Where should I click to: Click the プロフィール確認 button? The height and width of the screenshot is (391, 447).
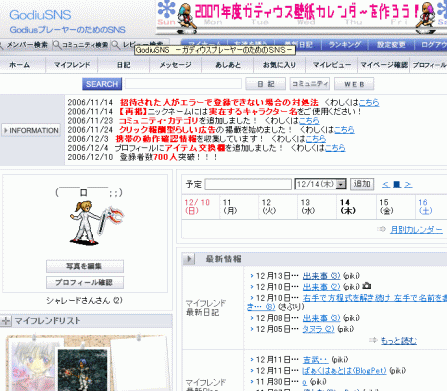[85, 282]
